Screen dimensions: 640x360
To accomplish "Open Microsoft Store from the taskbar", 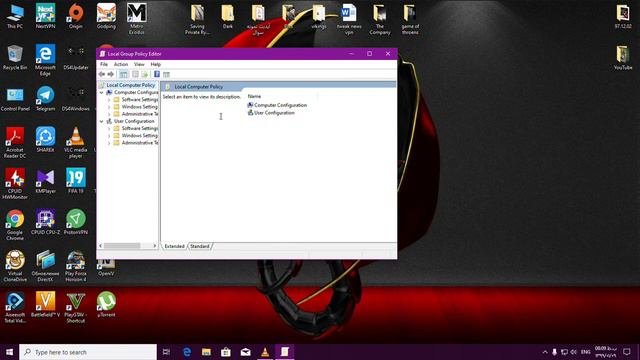I will [x=226, y=352].
